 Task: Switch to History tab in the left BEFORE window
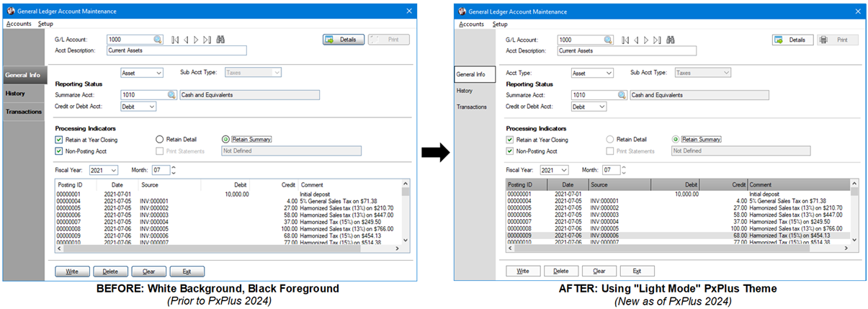tap(16, 94)
